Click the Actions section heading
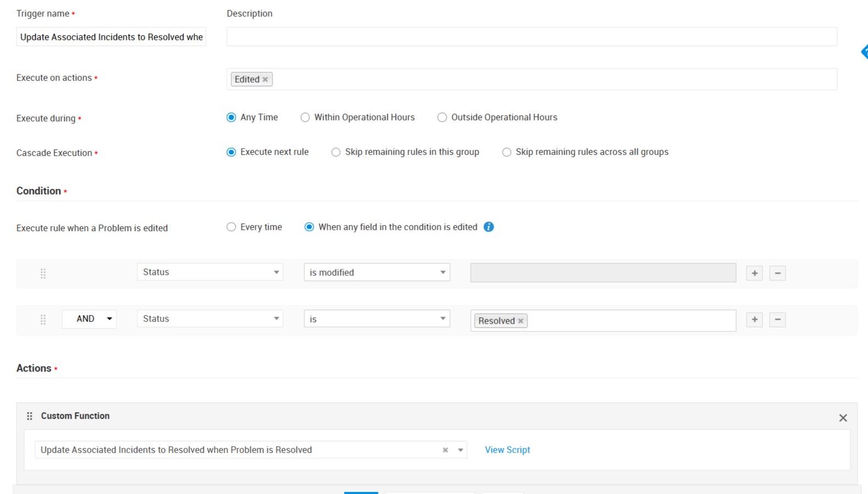 tap(34, 368)
